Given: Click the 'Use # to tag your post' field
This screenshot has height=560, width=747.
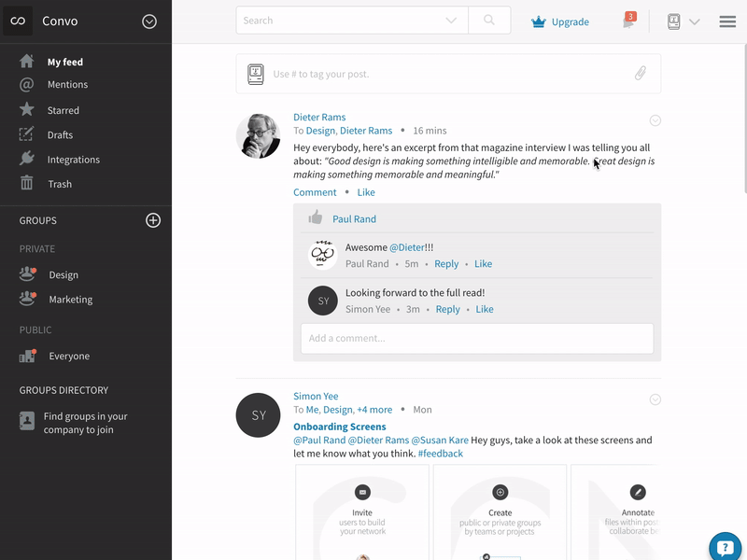Looking at the screenshot, I should pyautogui.click(x=448, y=74).
